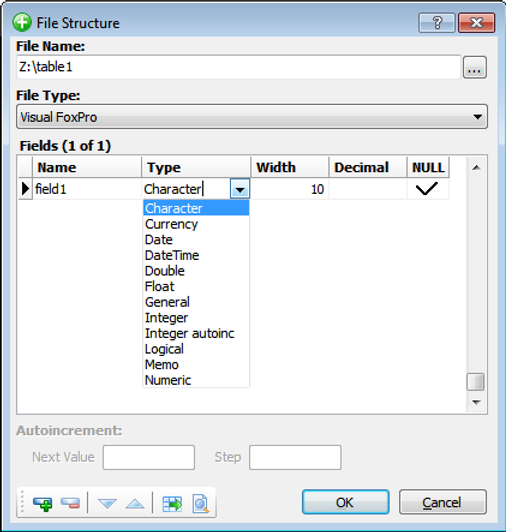Click the preview document magnifier icon
The height and width of the screenshot is (532, 506).
[x=201, y=504]
